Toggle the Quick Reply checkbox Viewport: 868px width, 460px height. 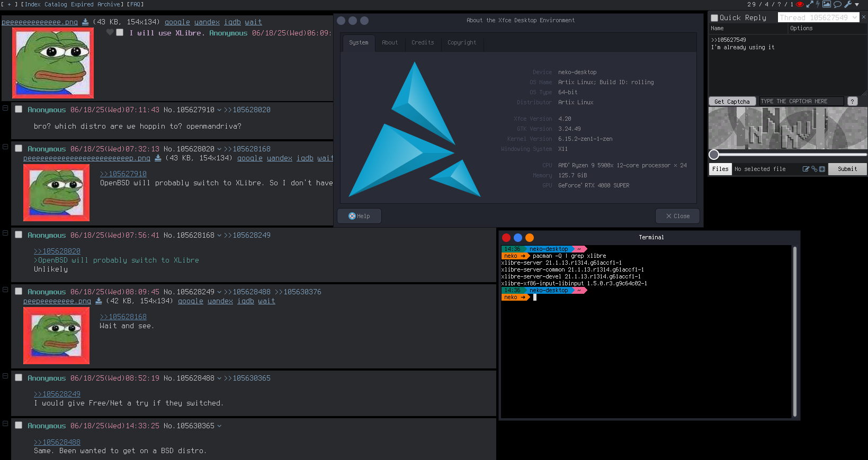pos(714,17)
